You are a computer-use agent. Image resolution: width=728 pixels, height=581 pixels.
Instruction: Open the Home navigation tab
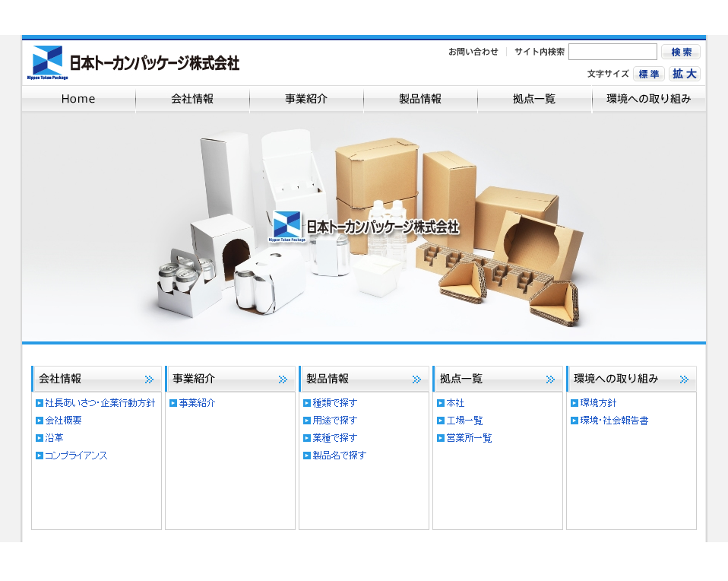coord(78,99)
